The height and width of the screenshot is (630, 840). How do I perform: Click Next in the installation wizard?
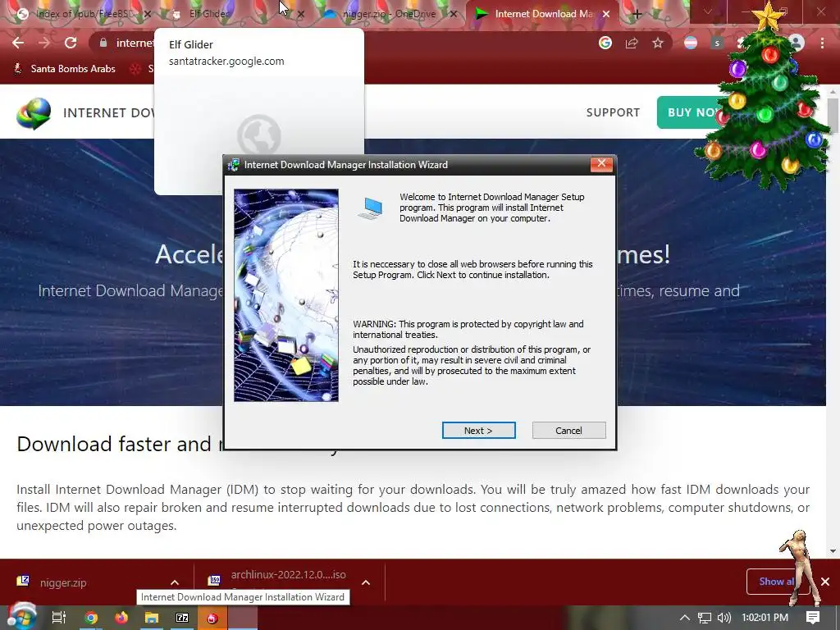(478, 430)
